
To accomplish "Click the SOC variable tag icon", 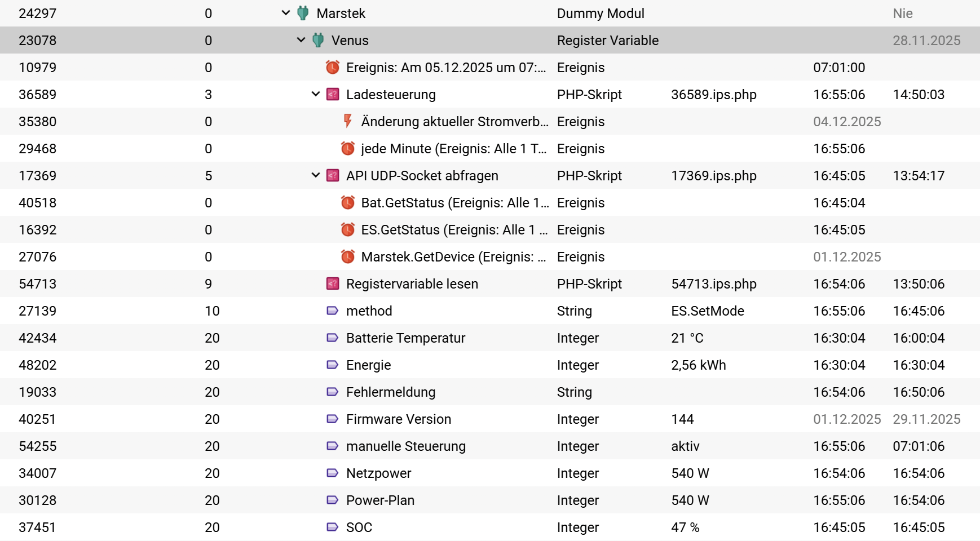I will [333, 527].
